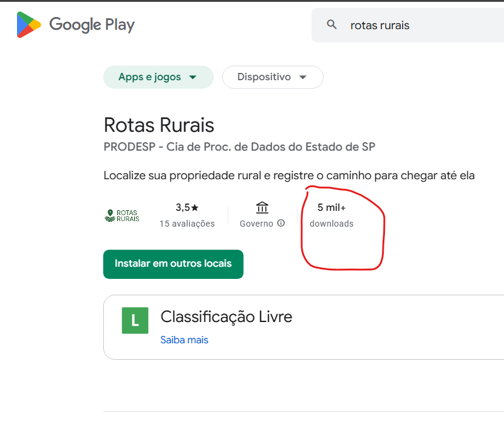The width and height of the screenshot is (504, 432).
Task: Click the search magnifier icon
Action: pyautogui.click(x=332, y=24)
